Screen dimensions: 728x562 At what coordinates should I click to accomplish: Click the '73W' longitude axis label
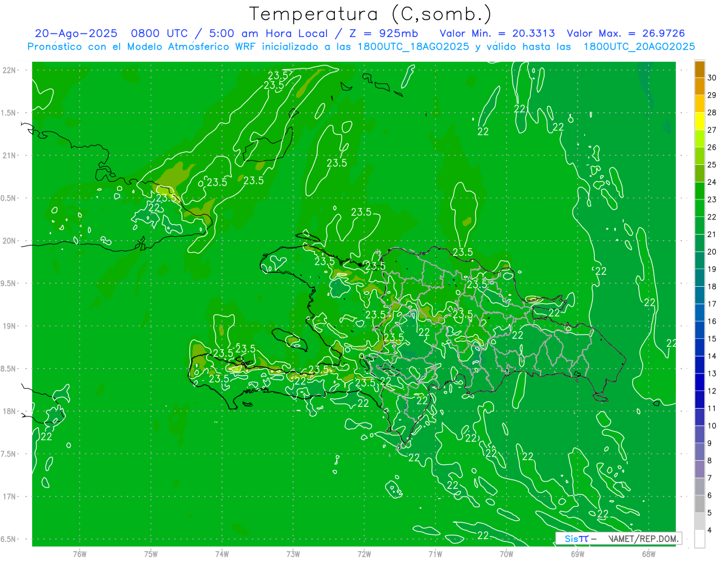[x=293, y=554]
